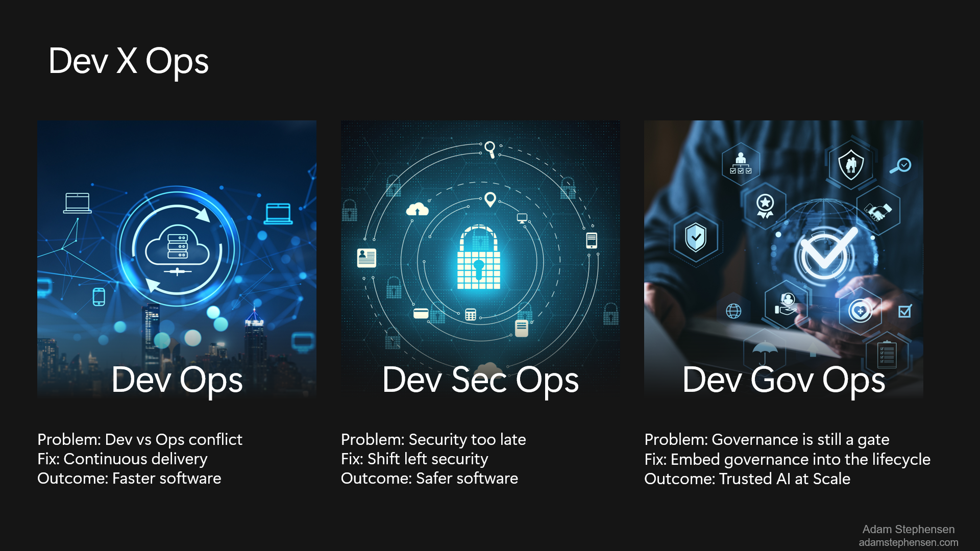Click the ID card icon
This screenshot has width=980, height=551.
pyautogui.click(x=366, y=258)
